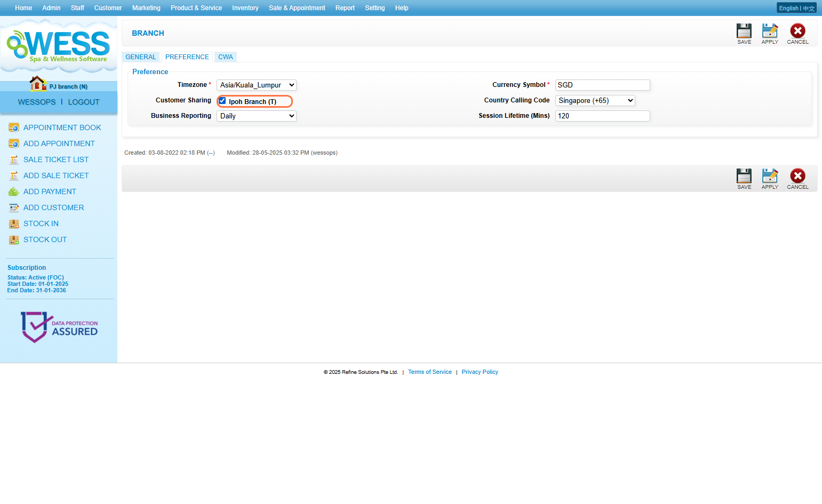Open the Country Calling Code dropdown

coord(595,101)
